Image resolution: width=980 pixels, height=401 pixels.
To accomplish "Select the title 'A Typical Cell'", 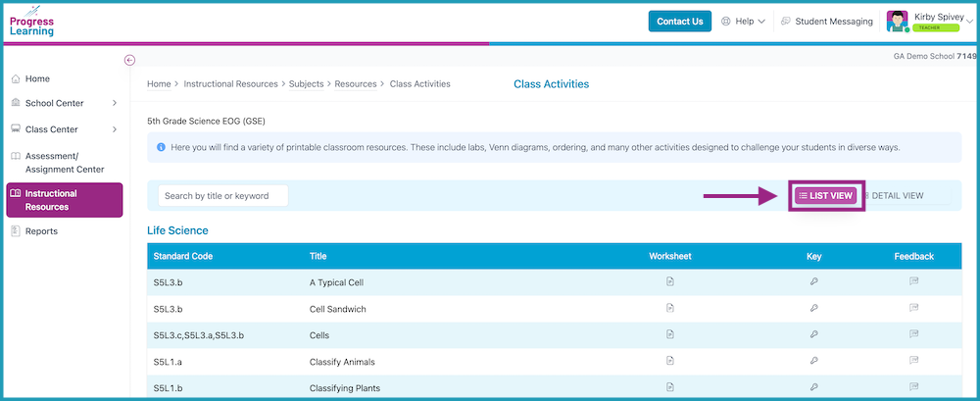I will 336,282.
